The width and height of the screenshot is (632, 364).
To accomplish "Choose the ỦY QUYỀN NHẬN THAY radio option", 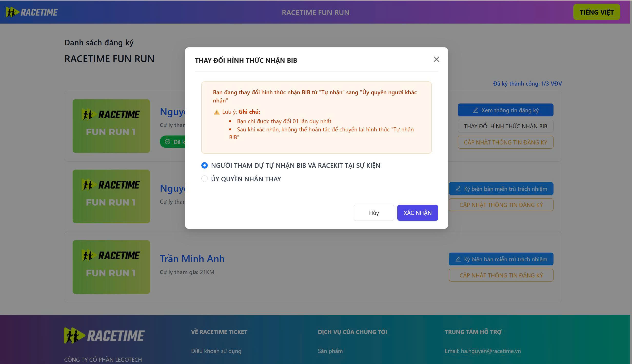I will (204, 179).
